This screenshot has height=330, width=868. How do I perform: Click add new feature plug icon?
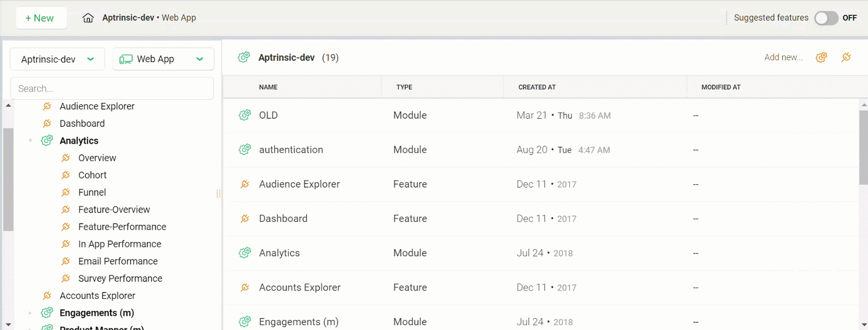click(846, 57)
